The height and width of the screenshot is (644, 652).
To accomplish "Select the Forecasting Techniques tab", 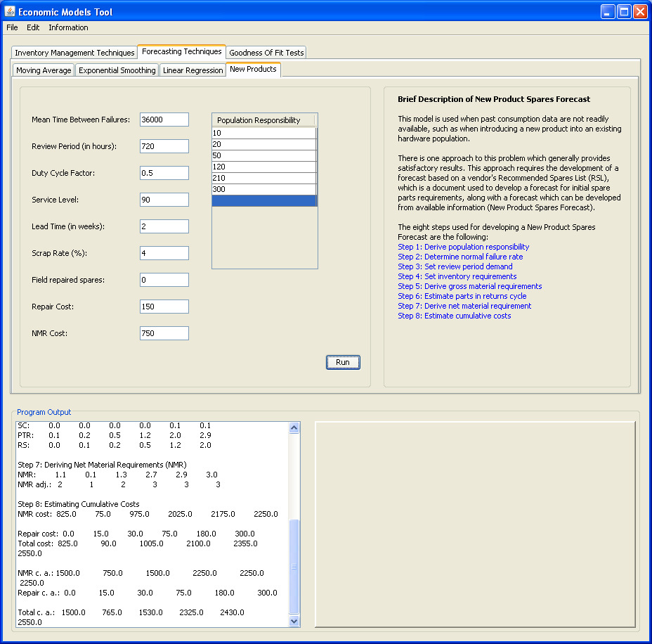I will [182, 51].
